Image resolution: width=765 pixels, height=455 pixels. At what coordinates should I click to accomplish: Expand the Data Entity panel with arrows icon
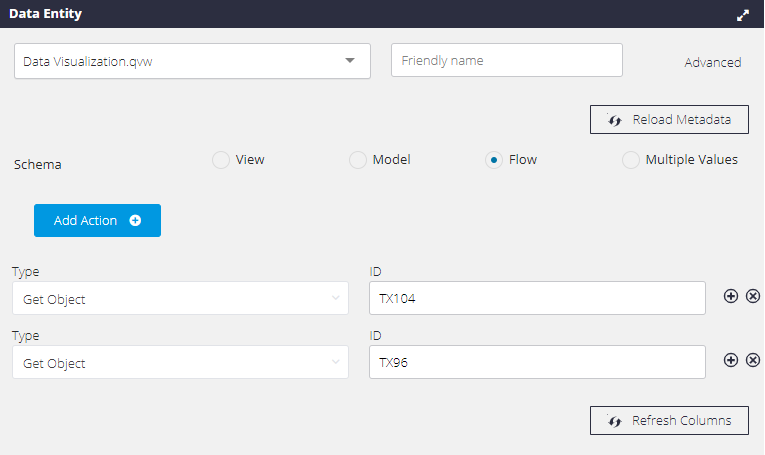tap(743, 16)
